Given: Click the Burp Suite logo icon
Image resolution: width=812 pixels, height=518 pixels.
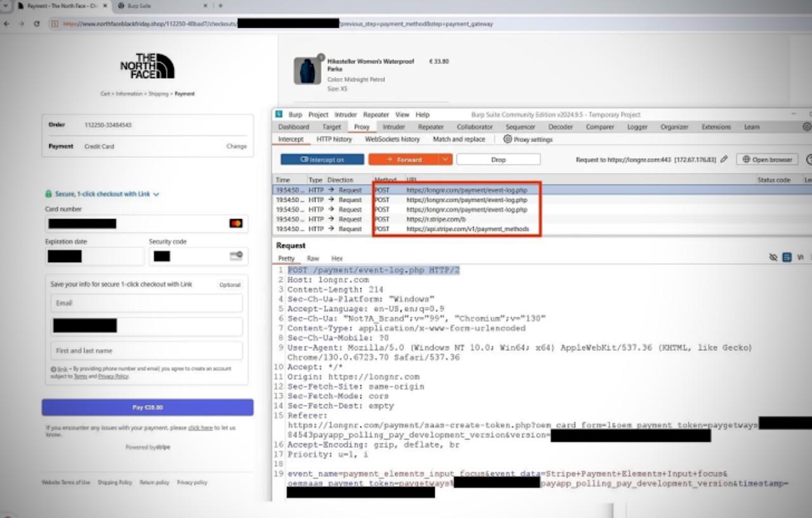Looking at the screenshot, I should click(278, 114).
